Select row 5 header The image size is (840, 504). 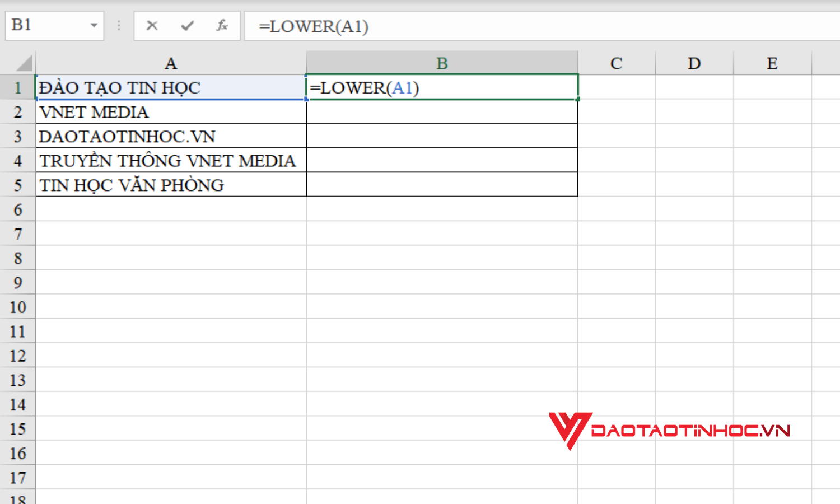tap(17, 185)
